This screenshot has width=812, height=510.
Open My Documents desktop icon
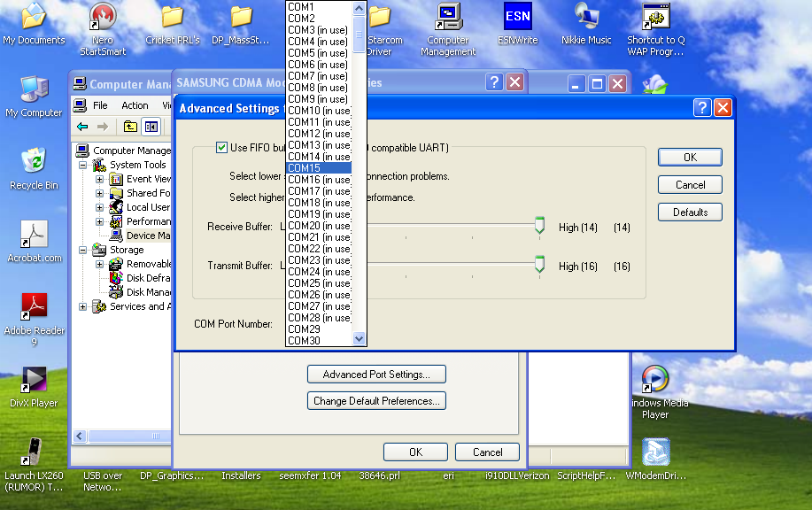[34, 24]
